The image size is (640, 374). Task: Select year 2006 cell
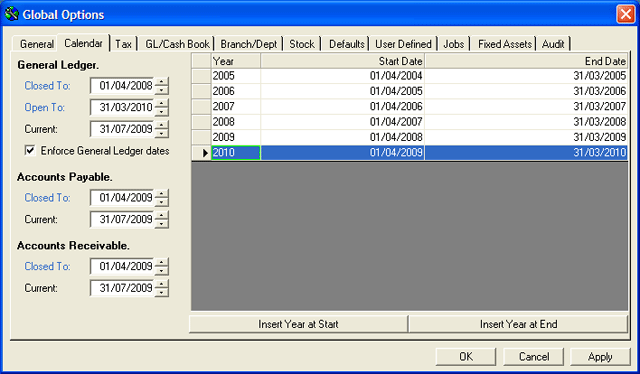[236, 91]
